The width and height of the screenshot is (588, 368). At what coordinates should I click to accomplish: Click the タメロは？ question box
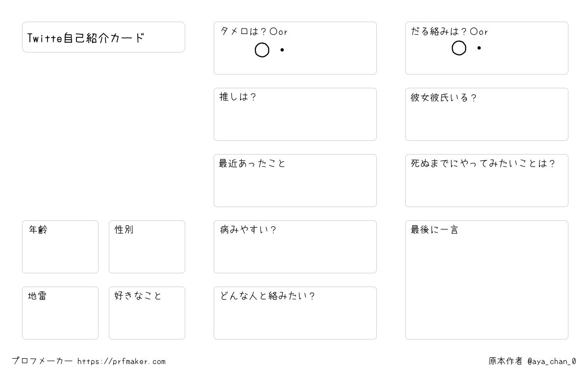click(x=295, y=48)
